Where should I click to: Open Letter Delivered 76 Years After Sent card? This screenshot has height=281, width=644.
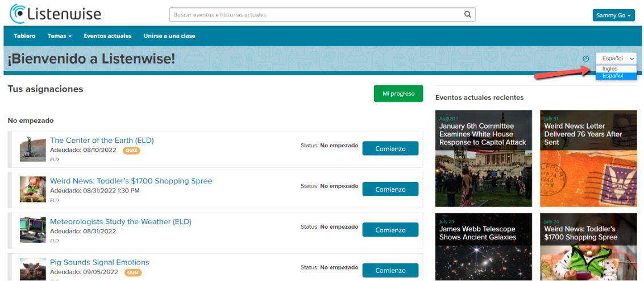pos(588,158)
